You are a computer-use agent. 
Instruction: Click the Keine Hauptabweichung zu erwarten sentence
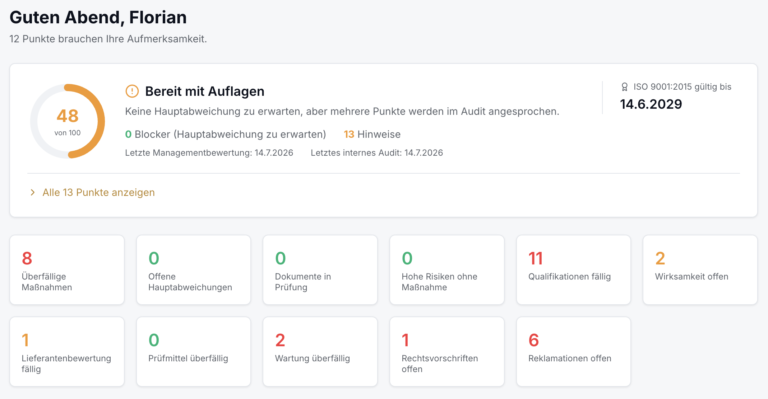(342, 112)
